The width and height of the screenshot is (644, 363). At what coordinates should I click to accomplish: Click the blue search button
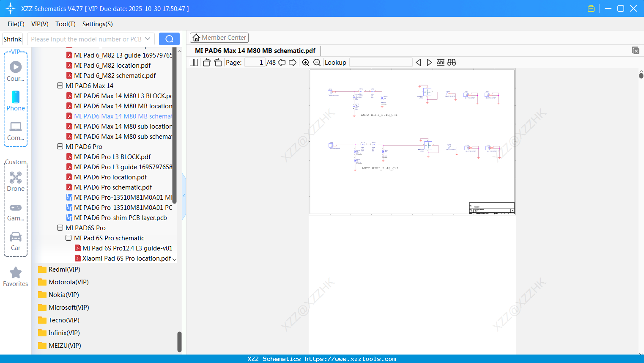coord(169,39)
